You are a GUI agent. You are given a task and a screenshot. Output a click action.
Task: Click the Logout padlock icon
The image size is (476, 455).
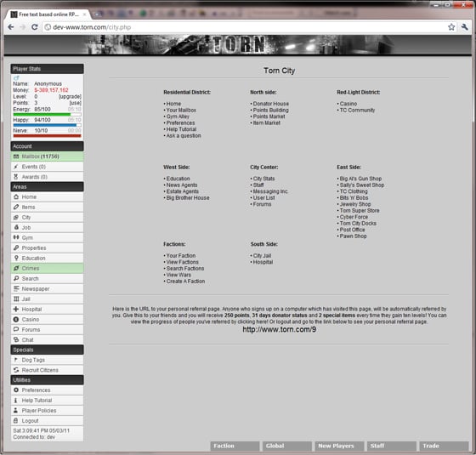click(x=16, y=420)
